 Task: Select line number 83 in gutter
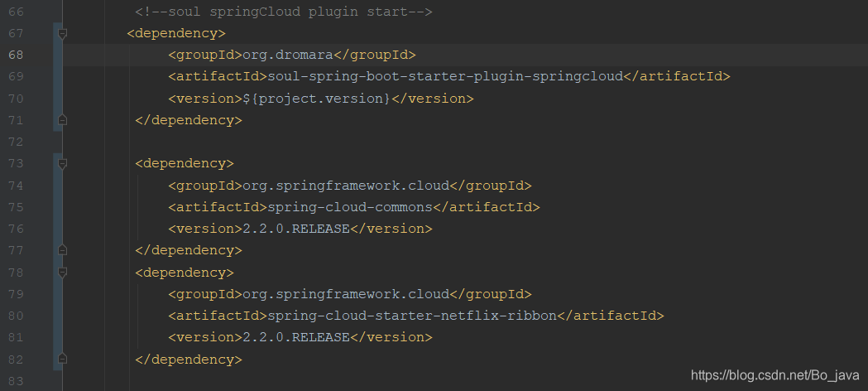16,381
